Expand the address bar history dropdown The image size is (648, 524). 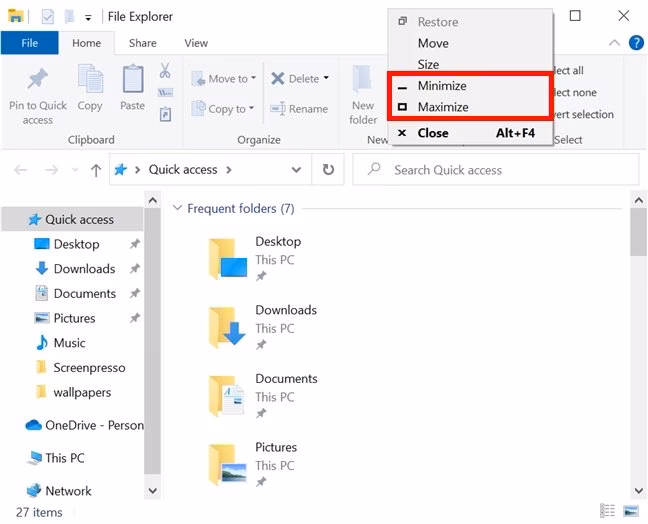tap(296, 170)
